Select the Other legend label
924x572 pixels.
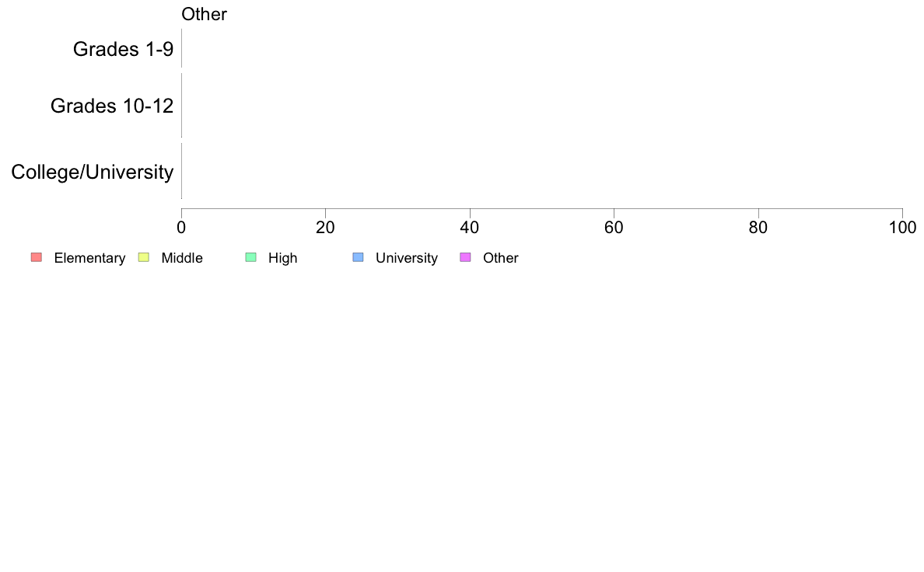[501, 258]
